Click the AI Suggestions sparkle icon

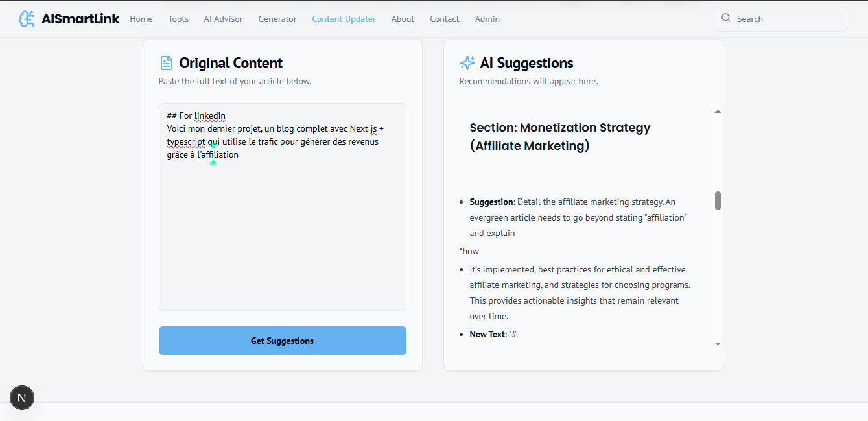pos(467,63)
